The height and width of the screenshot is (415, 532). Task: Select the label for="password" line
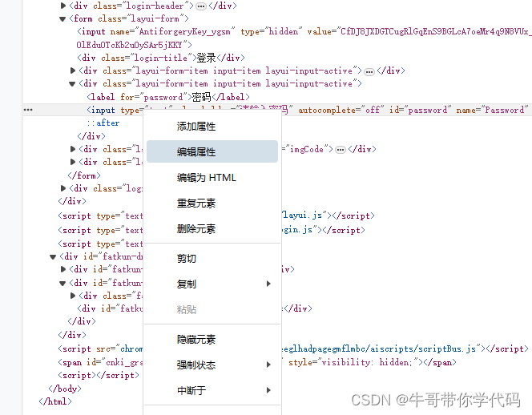click(168, 97)
